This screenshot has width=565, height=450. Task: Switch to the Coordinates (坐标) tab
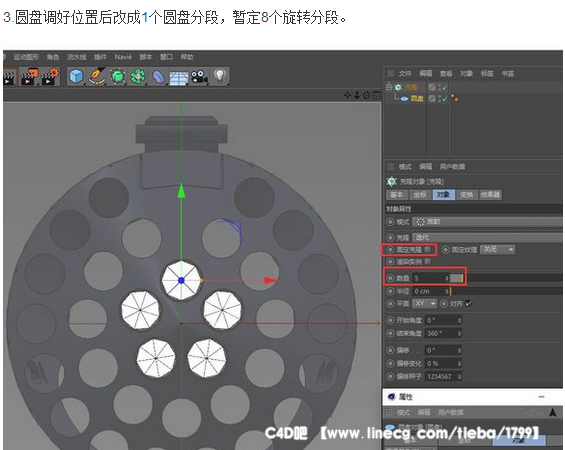419,195
